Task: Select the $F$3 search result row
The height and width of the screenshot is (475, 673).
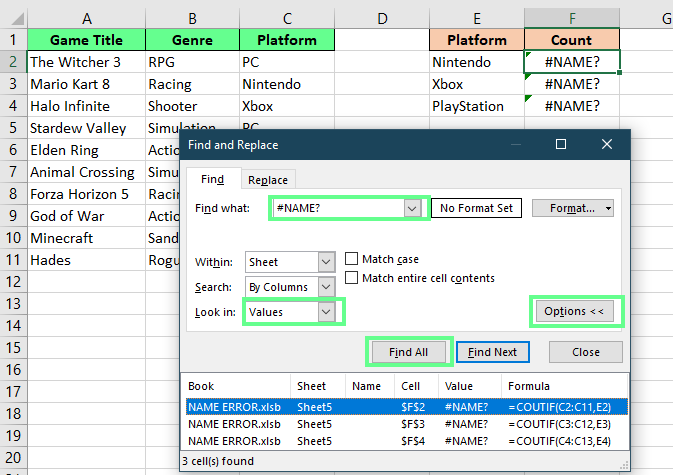Action: (400, 423)
